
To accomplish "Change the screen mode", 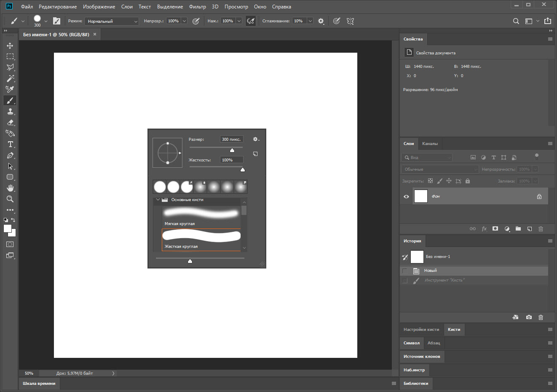I will click(10, 255).
